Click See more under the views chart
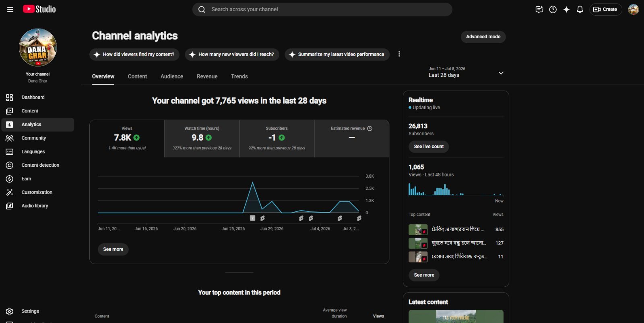 (x=113, y=249)
